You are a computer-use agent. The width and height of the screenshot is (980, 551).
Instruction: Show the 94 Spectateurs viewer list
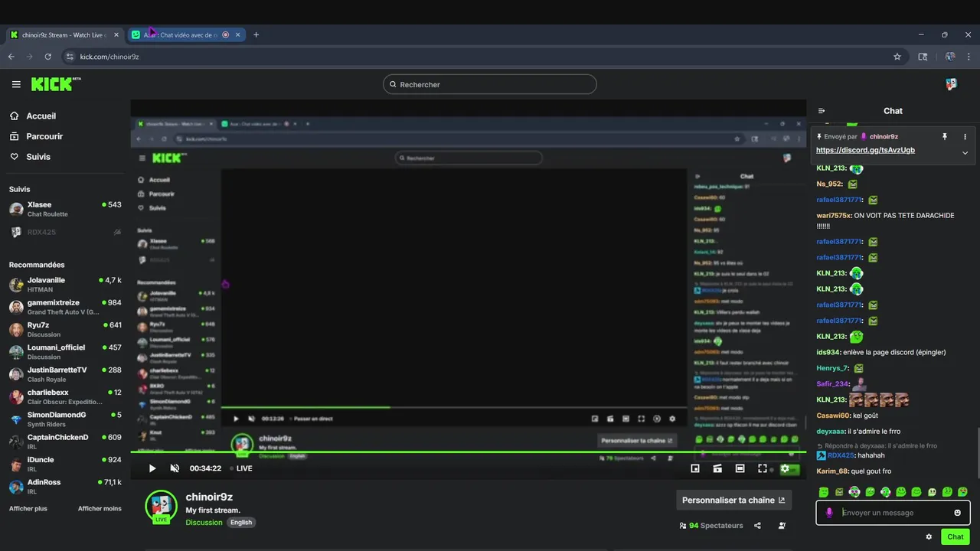[x=711, y=526]
